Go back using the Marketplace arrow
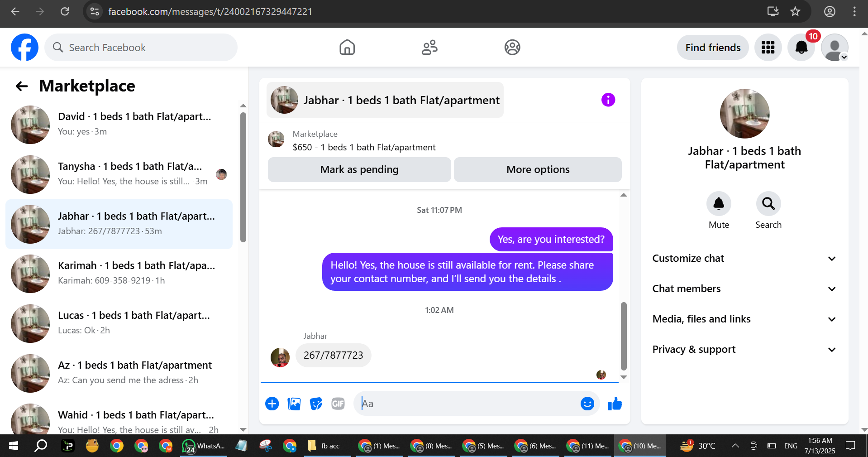868x457 pixels. [22, 86]
